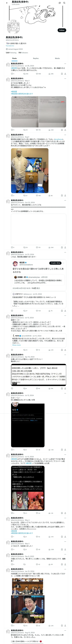Switch to the Replies tab
Screen dimensions: 72x644
[x=36, y=58]
